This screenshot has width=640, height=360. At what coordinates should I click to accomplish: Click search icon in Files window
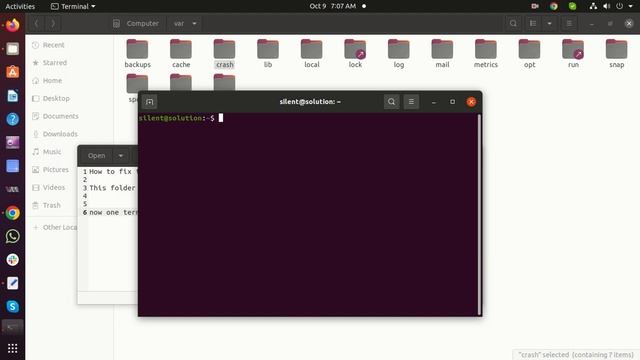(x=513, y=24)
